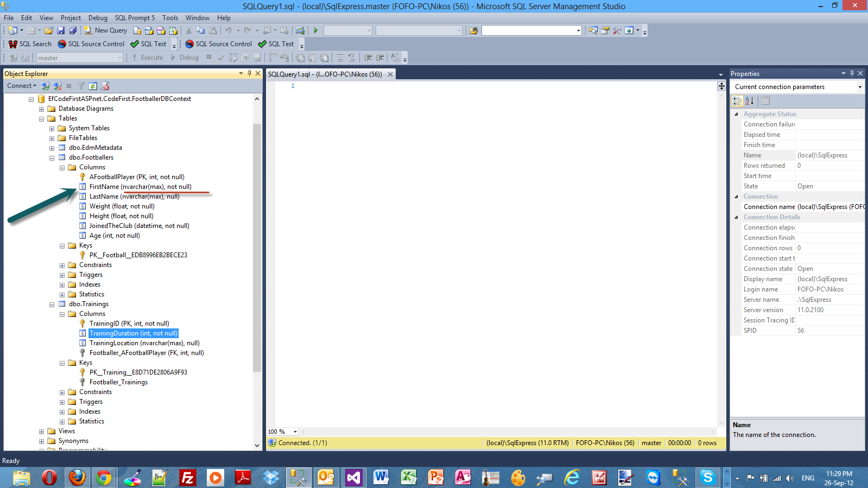Open Skype from the taskbar
Image resolution: width=868 pixels, height=488 pixels.
707,478
